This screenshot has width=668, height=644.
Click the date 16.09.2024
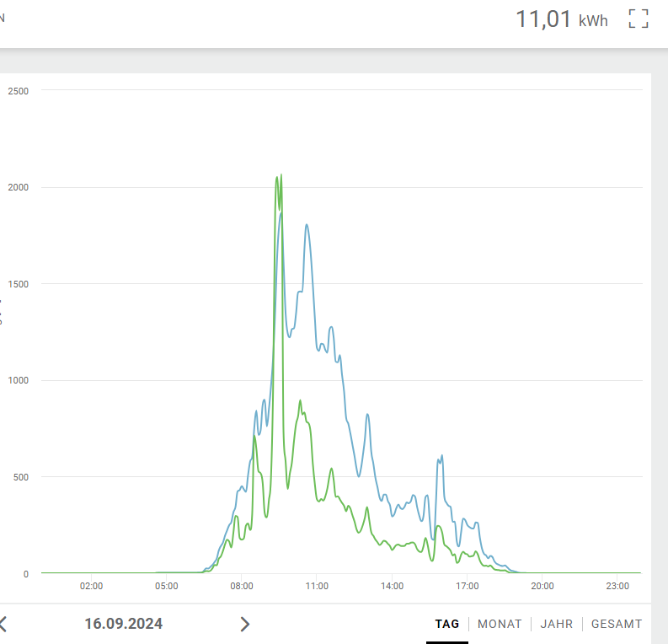pos(124,624)
